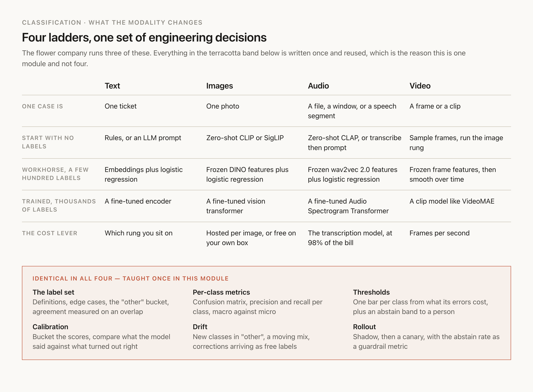This screenshot has height=392, width=533.
Task: Click the Text column header
Action: (x=112, y=86)
